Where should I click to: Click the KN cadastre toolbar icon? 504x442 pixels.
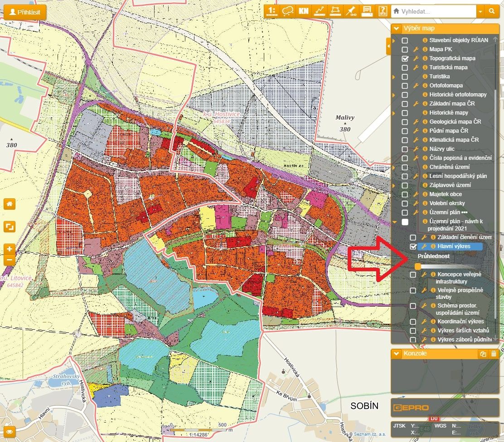303,11
